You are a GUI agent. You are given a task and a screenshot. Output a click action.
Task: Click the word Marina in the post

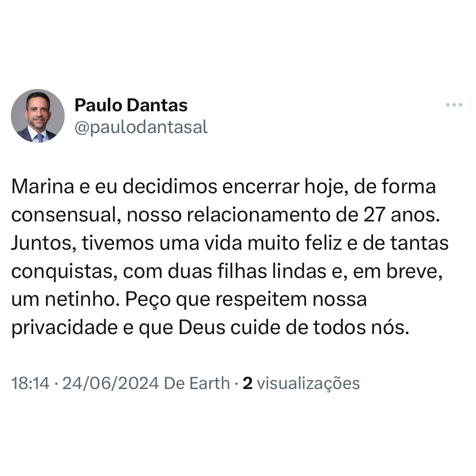coord(43,186)
